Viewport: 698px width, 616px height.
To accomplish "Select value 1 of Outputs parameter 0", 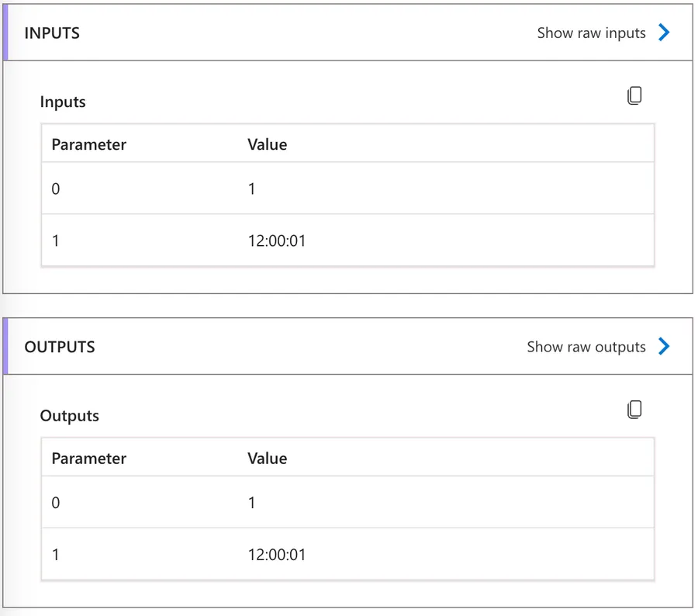I will [x=252, y=503].
